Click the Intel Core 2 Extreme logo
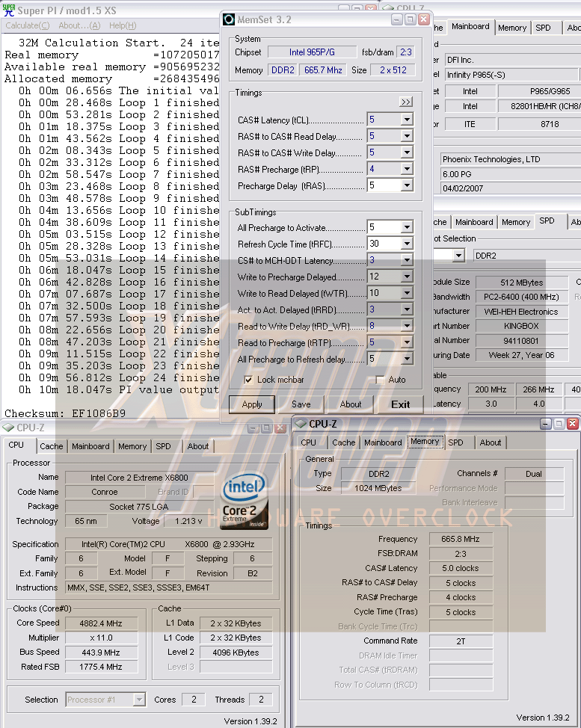581x728 pixels. (245, 501)
